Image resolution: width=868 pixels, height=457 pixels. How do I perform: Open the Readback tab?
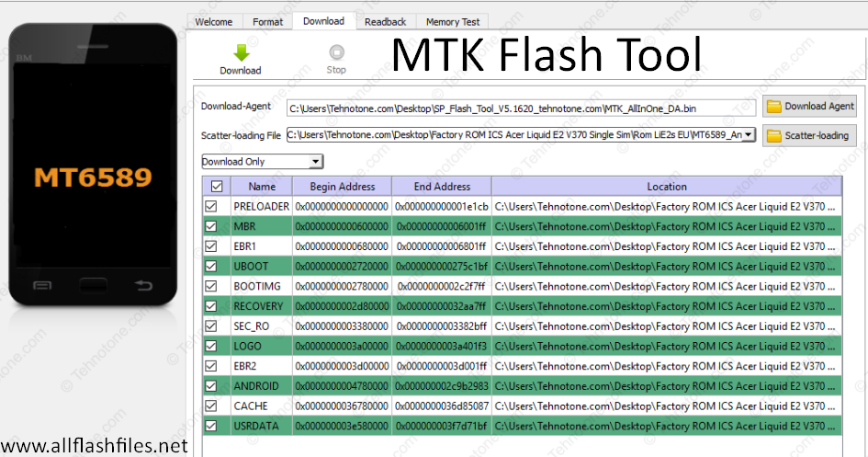[385, 21]
